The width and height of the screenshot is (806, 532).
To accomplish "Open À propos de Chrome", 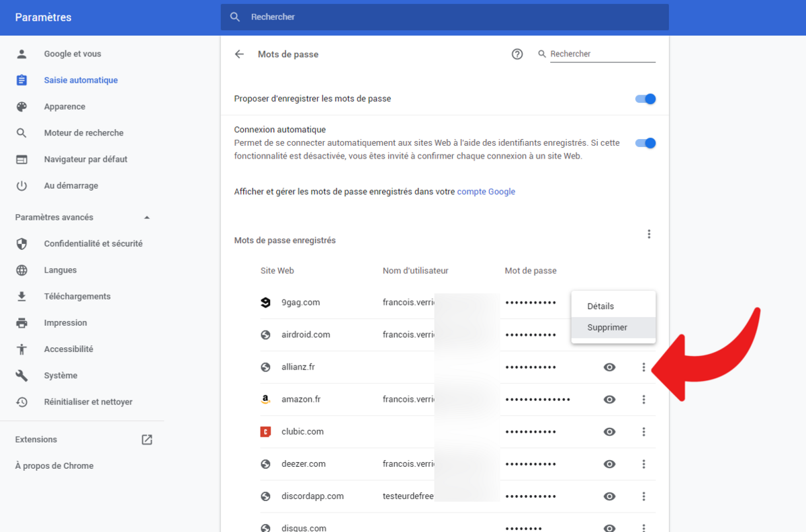I will [x=54, y=465].
